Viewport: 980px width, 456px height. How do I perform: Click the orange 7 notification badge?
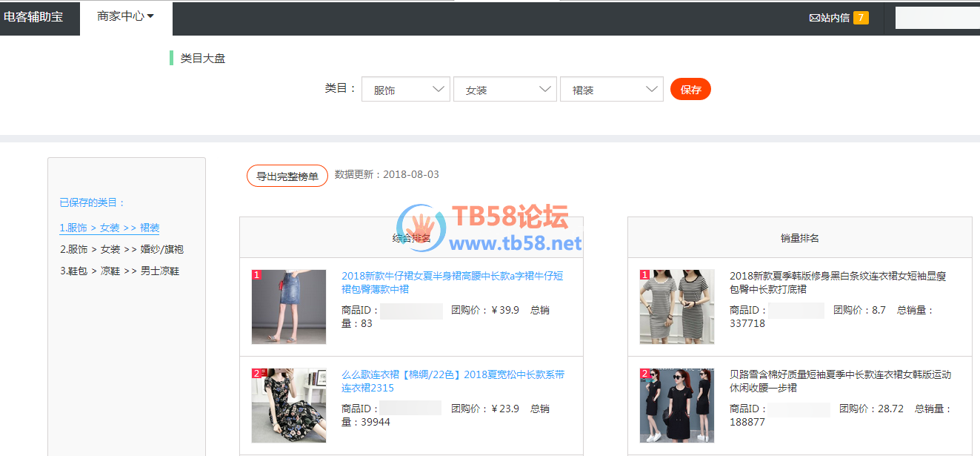861,18
